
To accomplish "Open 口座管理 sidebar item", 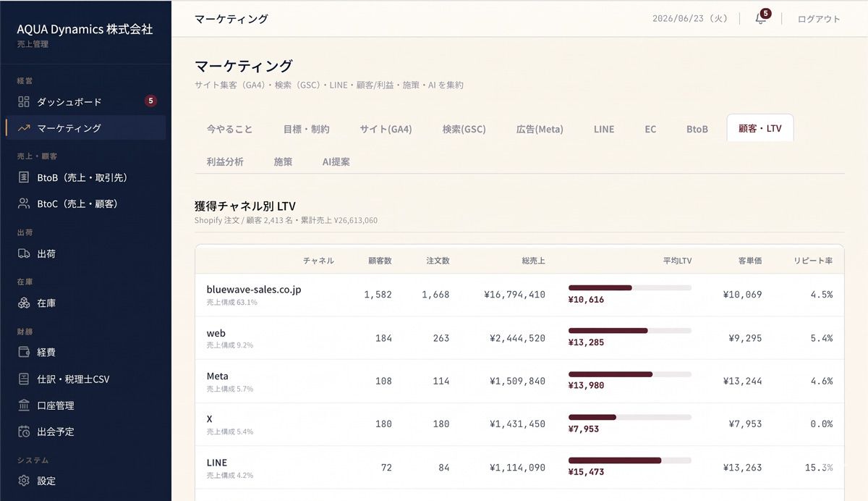I will click(85, 405).
